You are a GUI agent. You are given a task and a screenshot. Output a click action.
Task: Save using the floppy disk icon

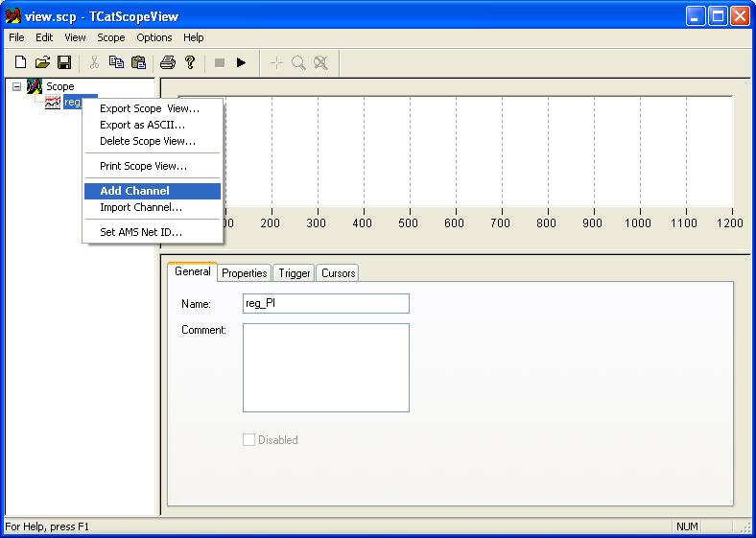64,62
